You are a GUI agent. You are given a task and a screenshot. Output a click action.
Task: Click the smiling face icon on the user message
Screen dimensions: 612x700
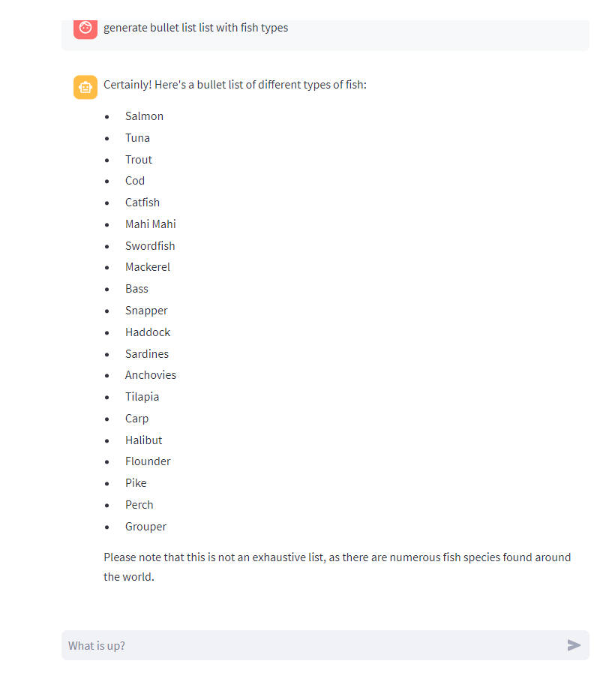pos(85,29)
